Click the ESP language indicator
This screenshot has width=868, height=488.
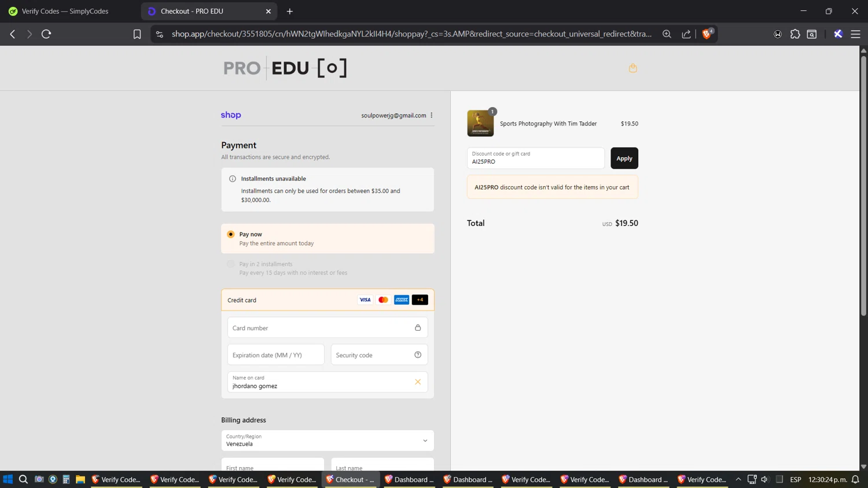point(796,479)
